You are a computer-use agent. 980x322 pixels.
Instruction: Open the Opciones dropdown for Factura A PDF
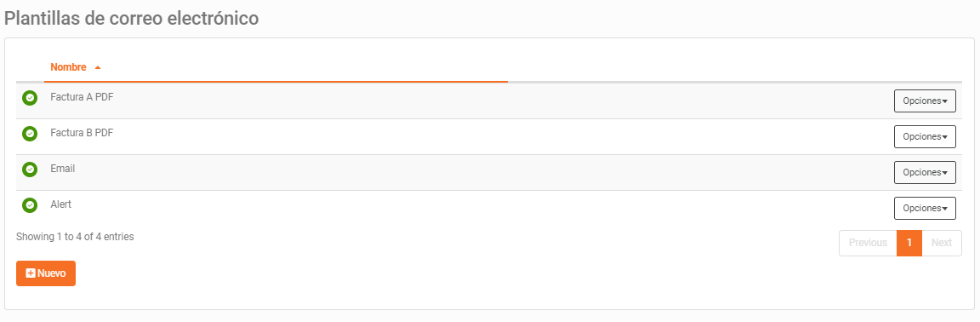point(925,101)
